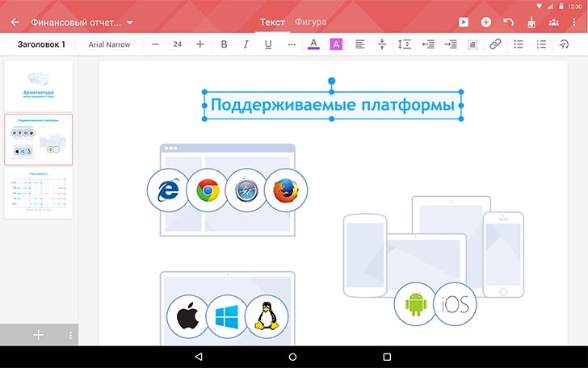Viewport: 588px width, 368px height.
Task: Select the Android robot logo
Action: (415, 304)
